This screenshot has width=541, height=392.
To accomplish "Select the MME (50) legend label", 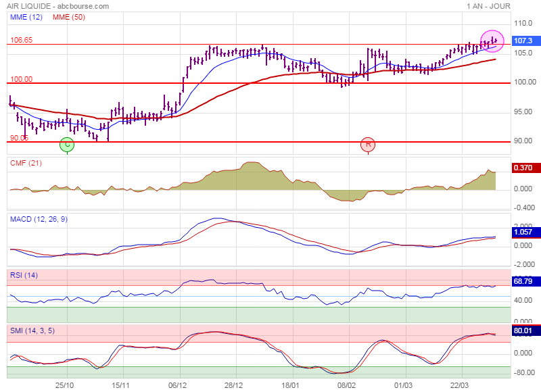I will pyautogui.click(x=70, y=17).
